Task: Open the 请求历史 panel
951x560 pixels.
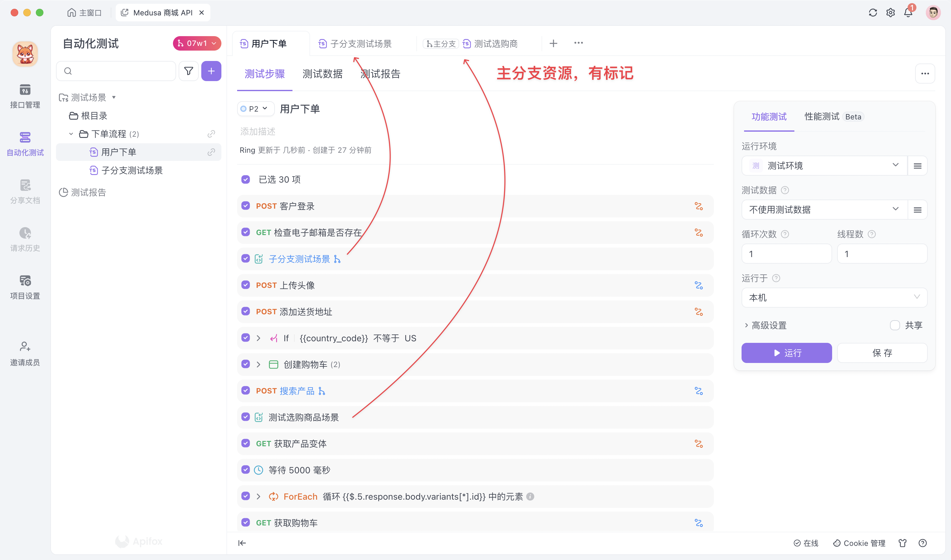Action: 25,238
